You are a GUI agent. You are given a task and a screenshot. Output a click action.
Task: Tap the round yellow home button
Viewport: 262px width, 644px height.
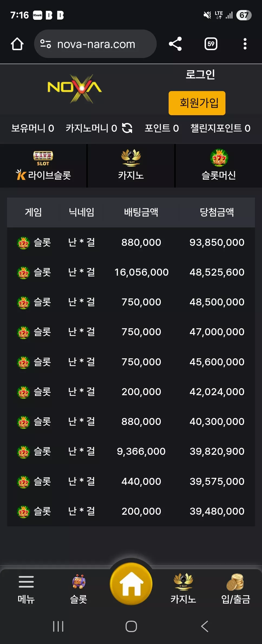[x=131, y=584]
